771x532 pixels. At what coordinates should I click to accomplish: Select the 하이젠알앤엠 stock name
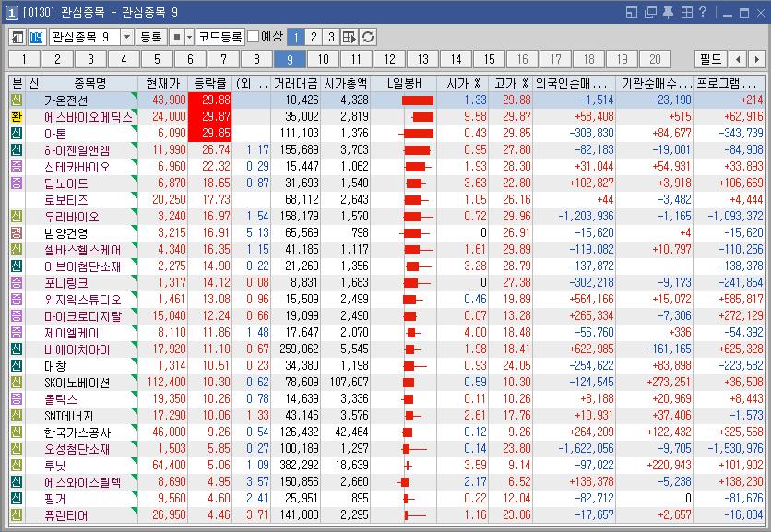[77, 150]
